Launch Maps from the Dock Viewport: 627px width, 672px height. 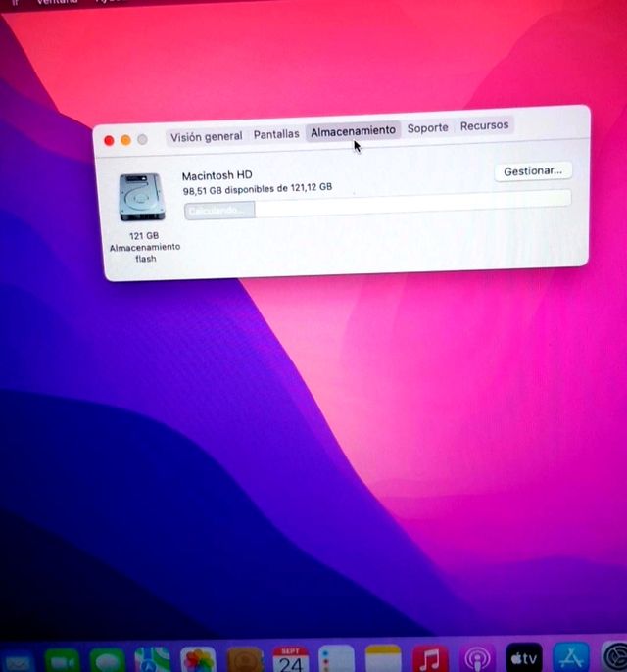(x=152, y=659)
